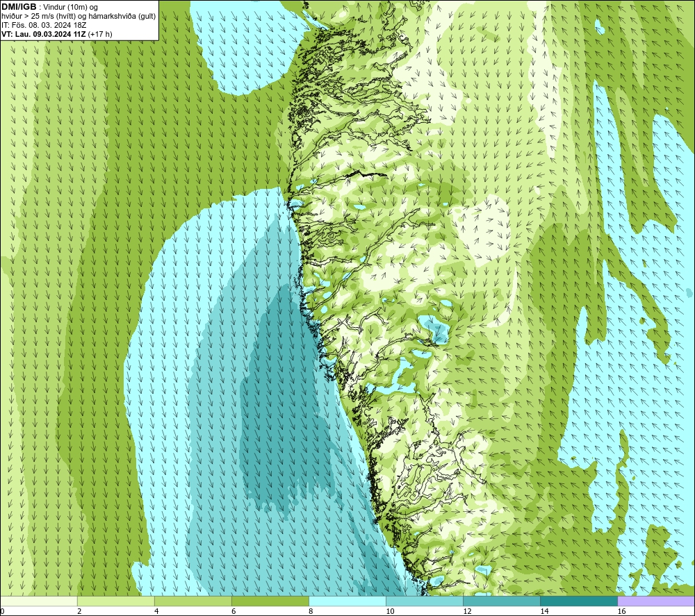Screen dimensions: 695x616
Task: Click the scale label '4'
Action: pos(156,611)
